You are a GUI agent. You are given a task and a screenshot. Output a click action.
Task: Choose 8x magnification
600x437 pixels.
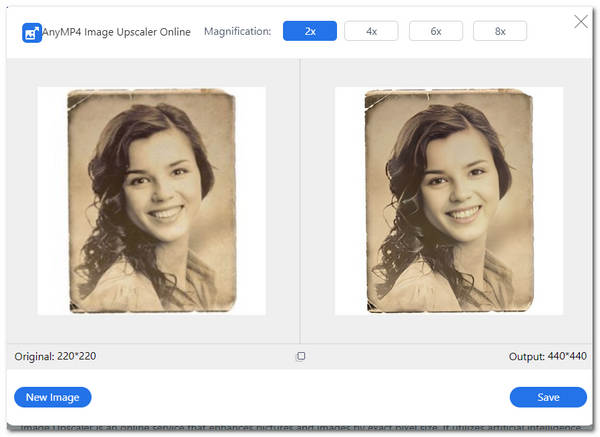pos(500,31)
